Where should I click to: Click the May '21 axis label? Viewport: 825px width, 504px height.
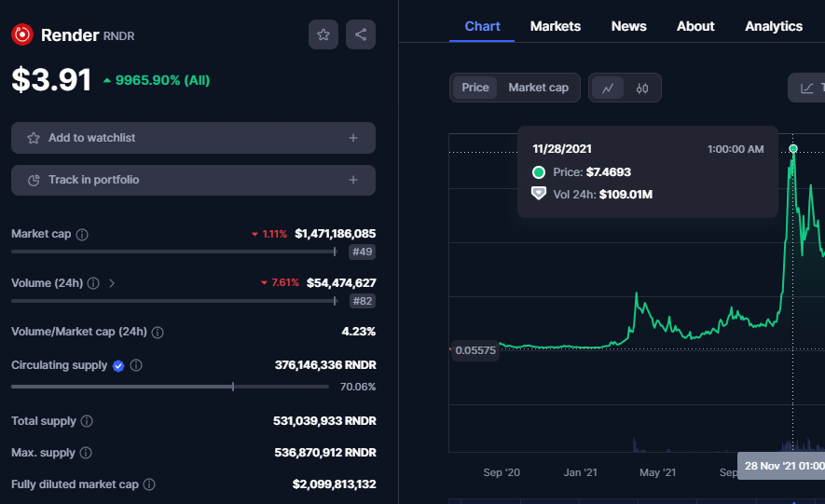658,472
